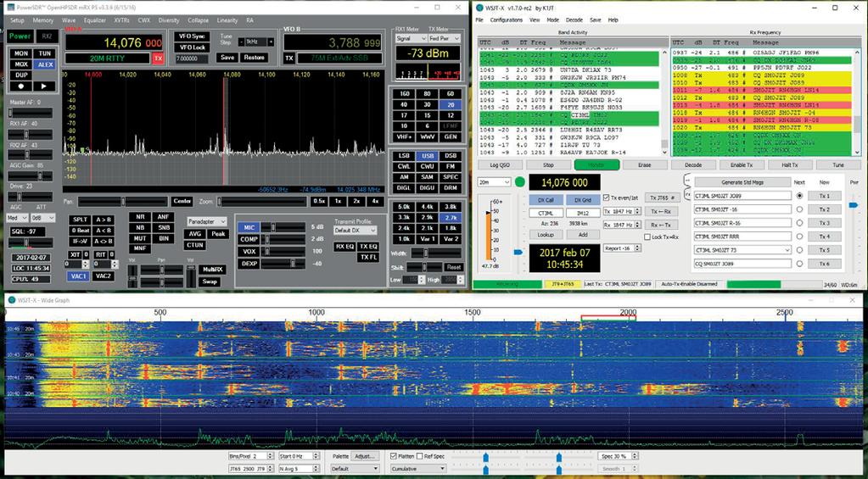Click the AGC Gain slider

30,175
